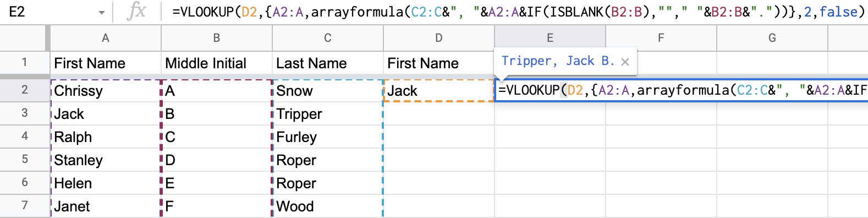Click cell containing Stanley
This screenshot has height=218, width=868.
[106, 160]
